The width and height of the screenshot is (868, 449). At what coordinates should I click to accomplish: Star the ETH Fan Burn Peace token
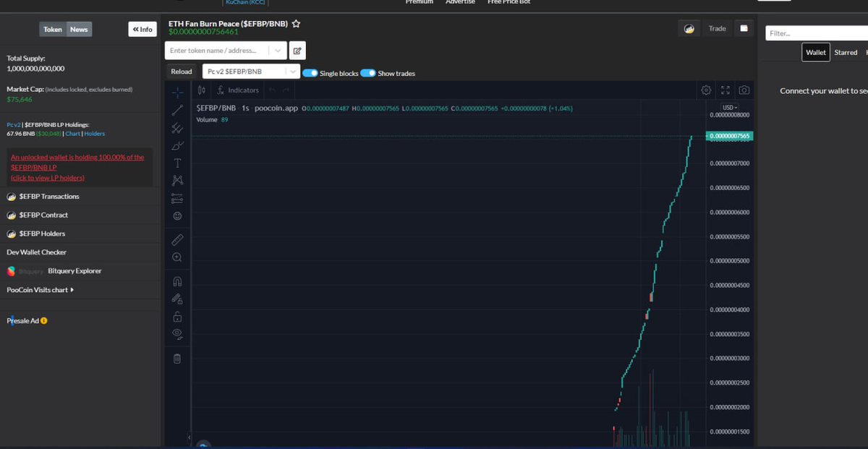click(296, 24)
